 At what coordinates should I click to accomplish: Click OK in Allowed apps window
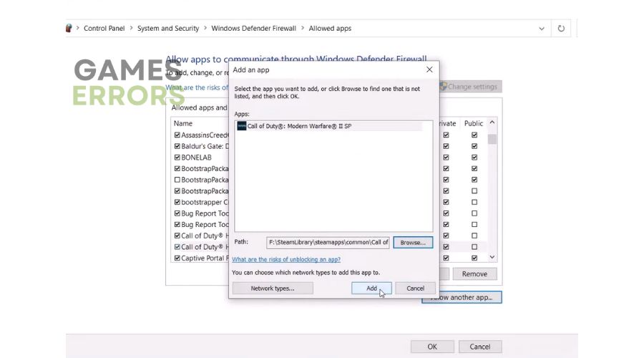pos(432,347)
